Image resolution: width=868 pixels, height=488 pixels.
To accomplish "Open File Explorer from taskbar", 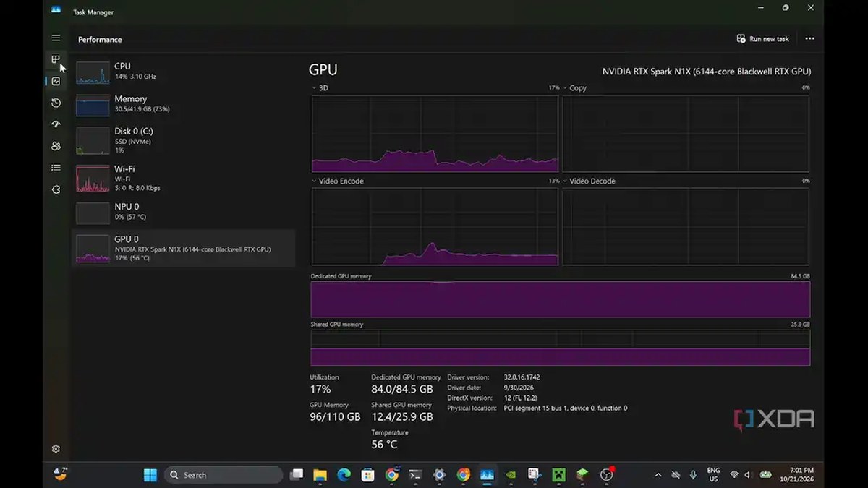I will (320, 475).
